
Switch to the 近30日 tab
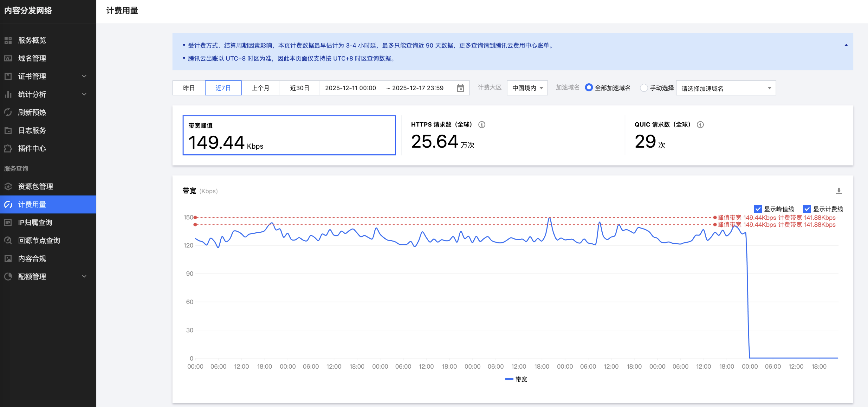[299, 88]
